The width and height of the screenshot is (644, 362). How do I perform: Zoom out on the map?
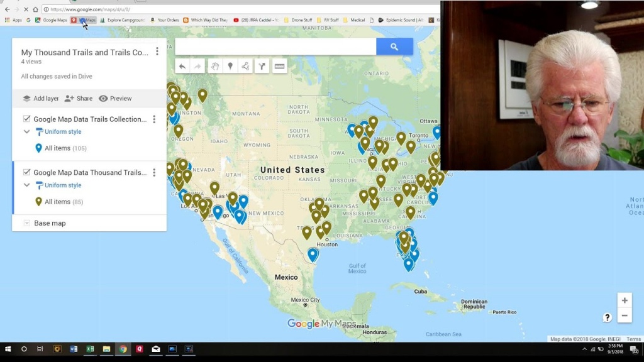[625, 315]
